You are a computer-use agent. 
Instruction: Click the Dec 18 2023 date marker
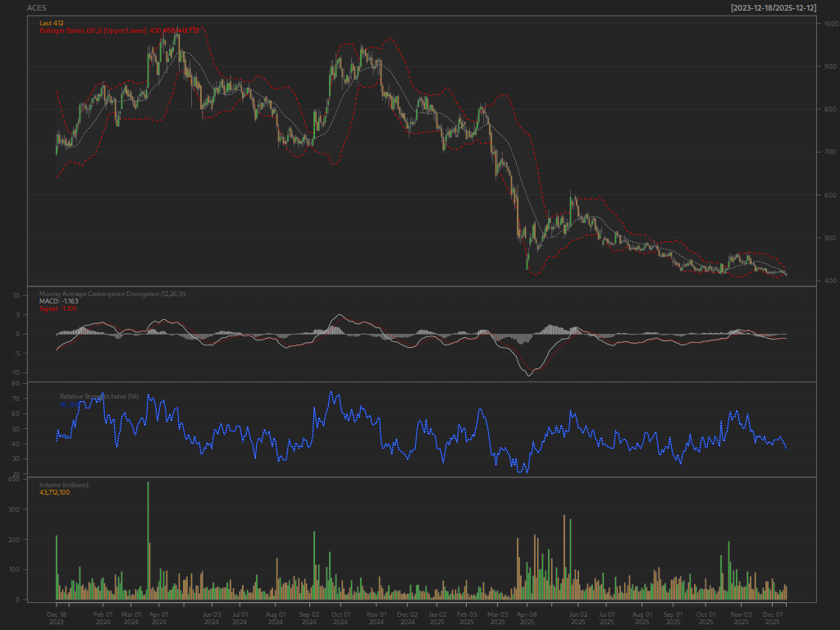coord(57,619)
